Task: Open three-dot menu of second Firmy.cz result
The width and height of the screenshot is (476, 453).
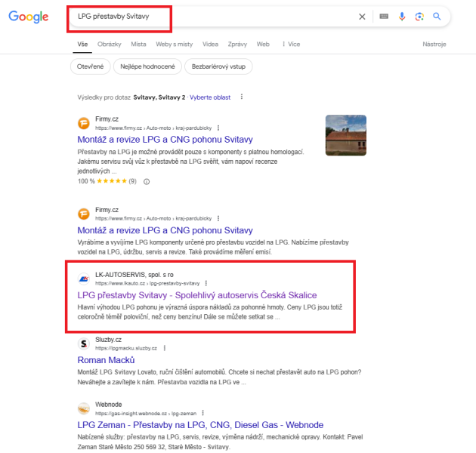Action: pos(218,218)
